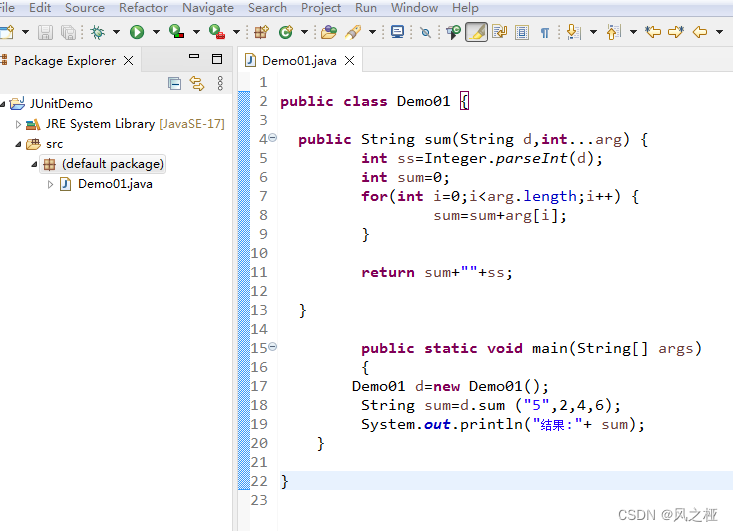Open the Debug configurations dropdown arrow

point(116,32)
